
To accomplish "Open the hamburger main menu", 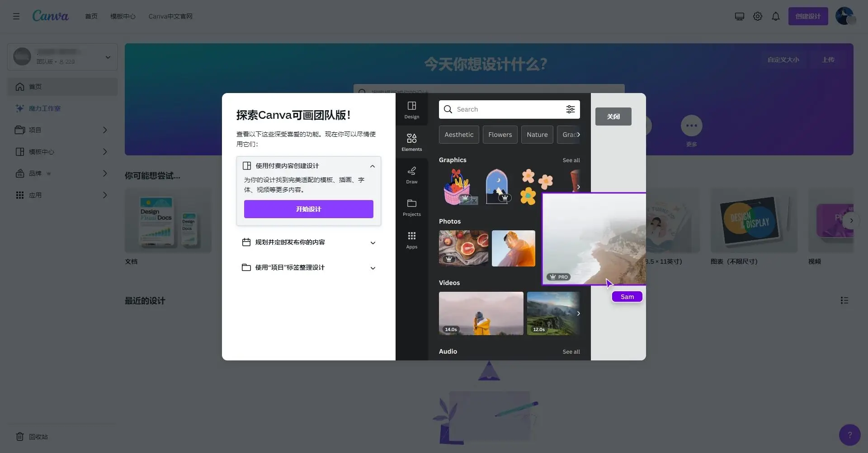I will pos(16,16).
